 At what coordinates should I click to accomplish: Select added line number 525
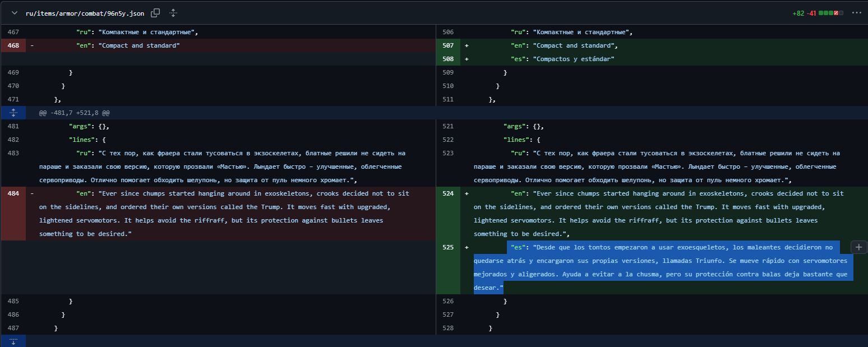pyautogui.click(x=448, y=247)
